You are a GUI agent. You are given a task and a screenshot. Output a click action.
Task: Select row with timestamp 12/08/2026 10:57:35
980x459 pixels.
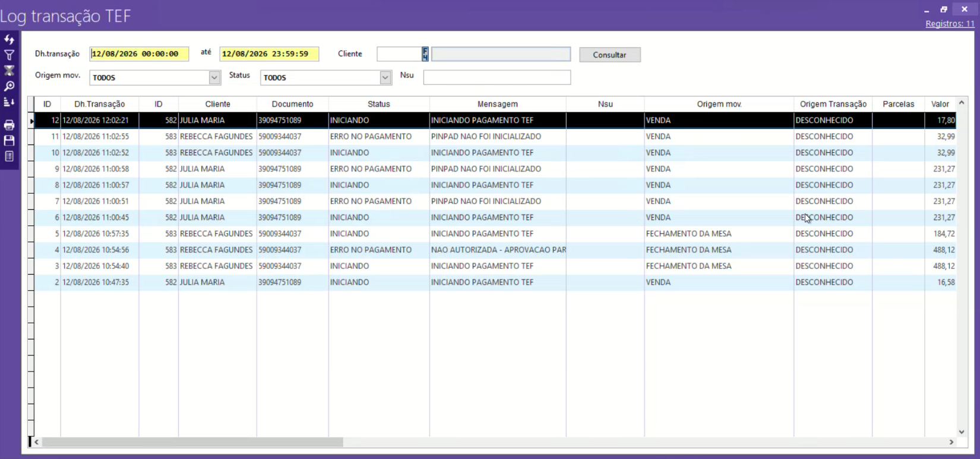click(x=495, y=234)
